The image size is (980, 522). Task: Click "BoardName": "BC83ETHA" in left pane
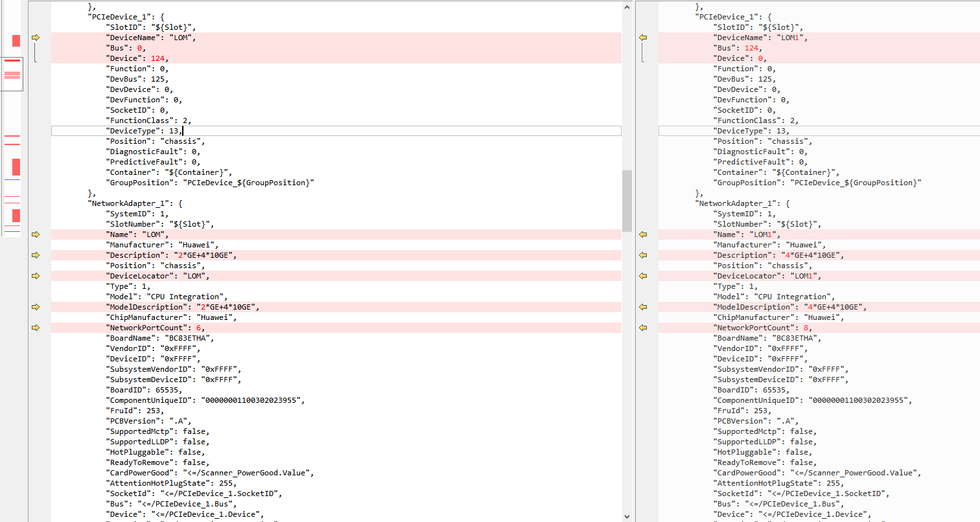tap(160, 338)
